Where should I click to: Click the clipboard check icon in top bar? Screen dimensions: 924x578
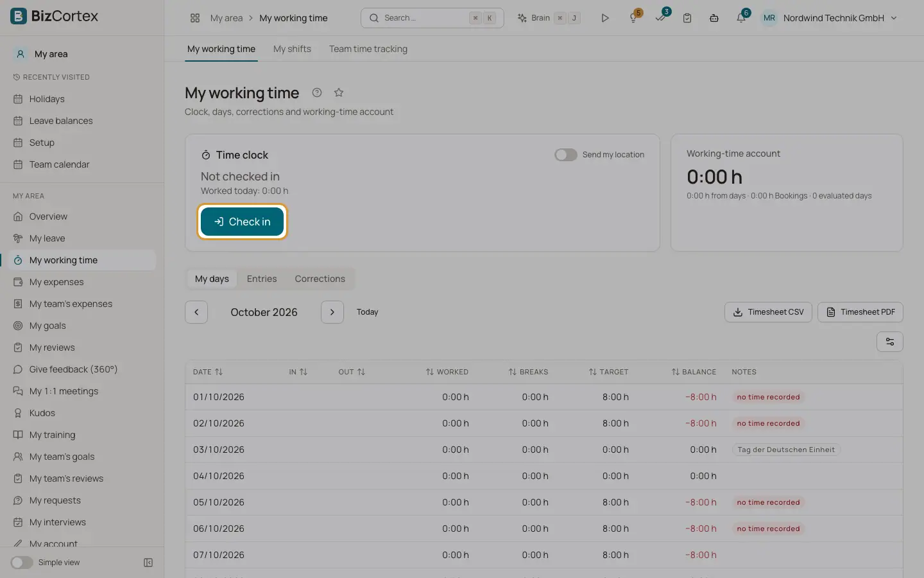tap(687, 18)
